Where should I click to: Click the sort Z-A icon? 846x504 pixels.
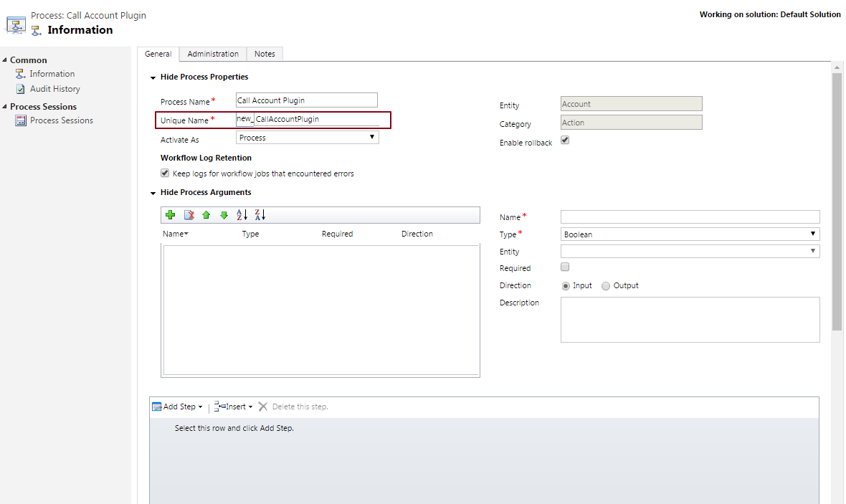click(261, 214)
